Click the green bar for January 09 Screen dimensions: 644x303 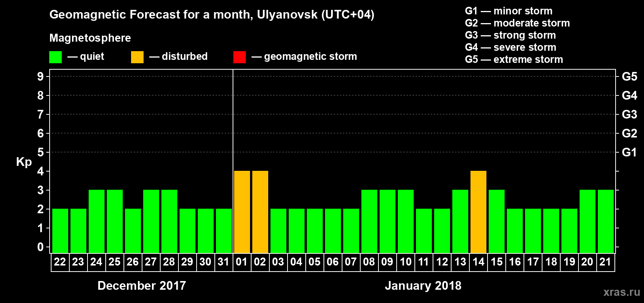pyautogui.click(x=388, y=221)
